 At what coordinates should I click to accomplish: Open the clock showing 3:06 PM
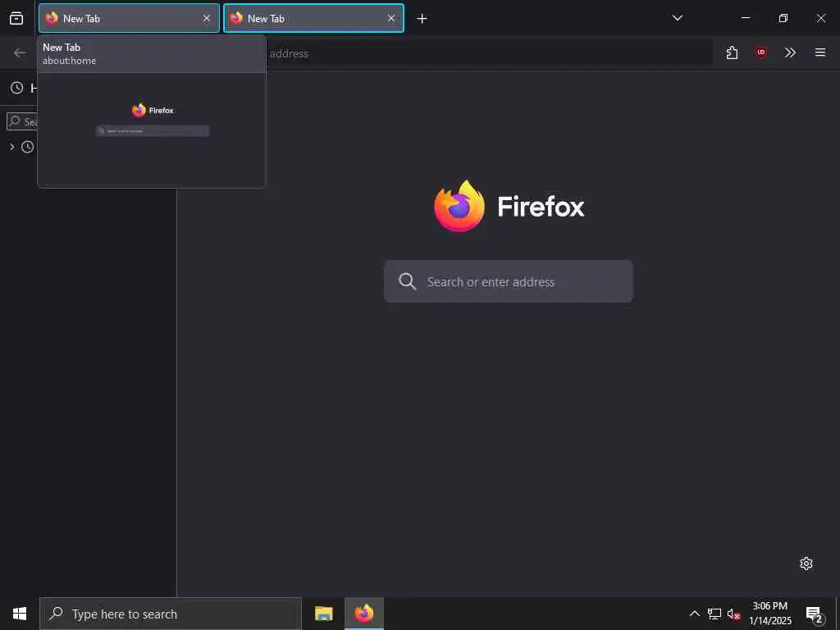click(x=769, y=614)
